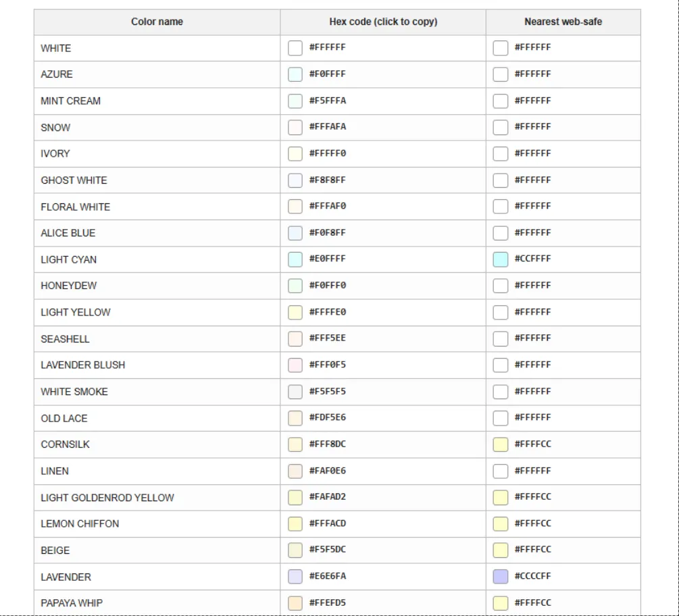Image resolution: width=679 pixels, height=616 pixels.
Task: Click the Light Yellow hex swatch
Action: click(295, 313)
